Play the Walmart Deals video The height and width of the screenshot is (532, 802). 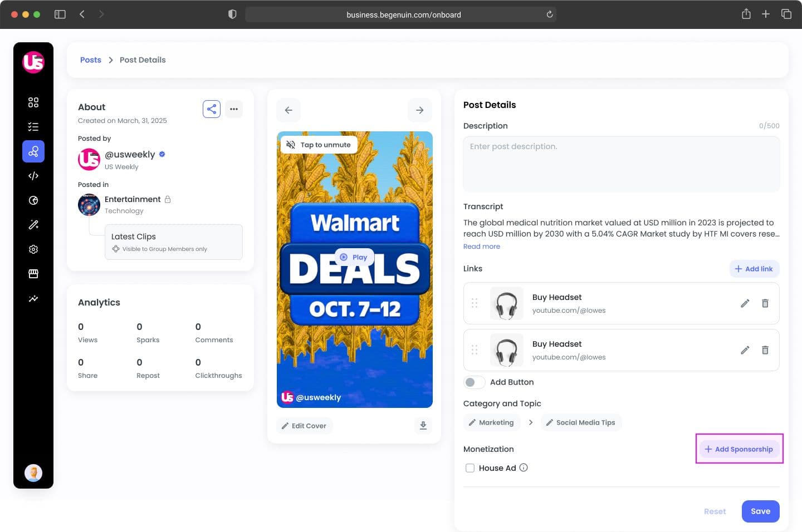point(354,257)
